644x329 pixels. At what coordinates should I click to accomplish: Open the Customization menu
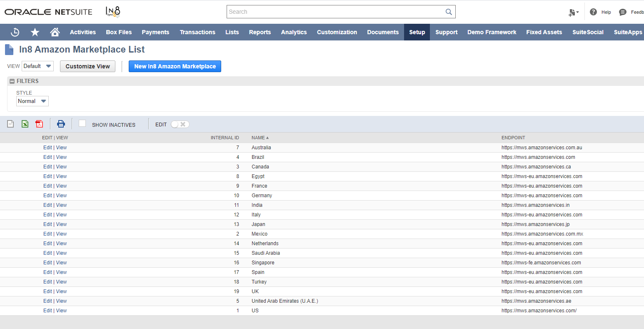337,32
